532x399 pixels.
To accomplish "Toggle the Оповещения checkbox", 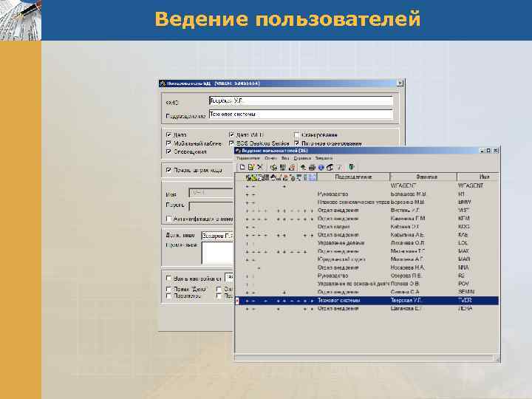I will tap(168, 151).
